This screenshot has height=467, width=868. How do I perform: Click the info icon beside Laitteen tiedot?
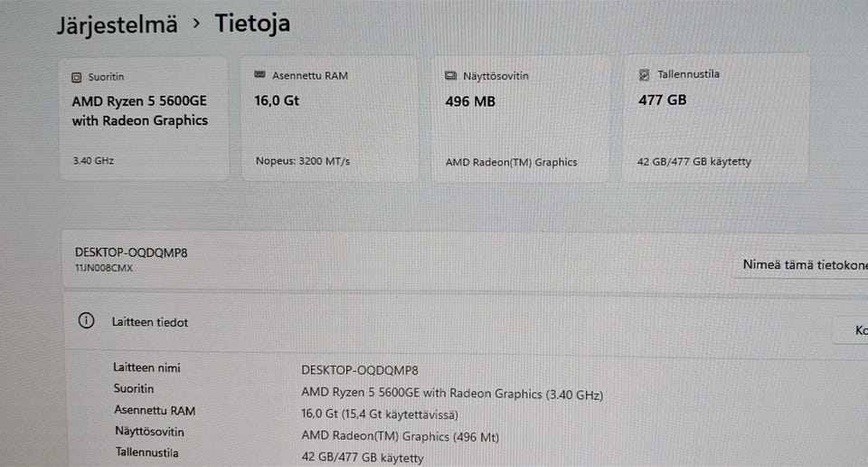[87, 320]
